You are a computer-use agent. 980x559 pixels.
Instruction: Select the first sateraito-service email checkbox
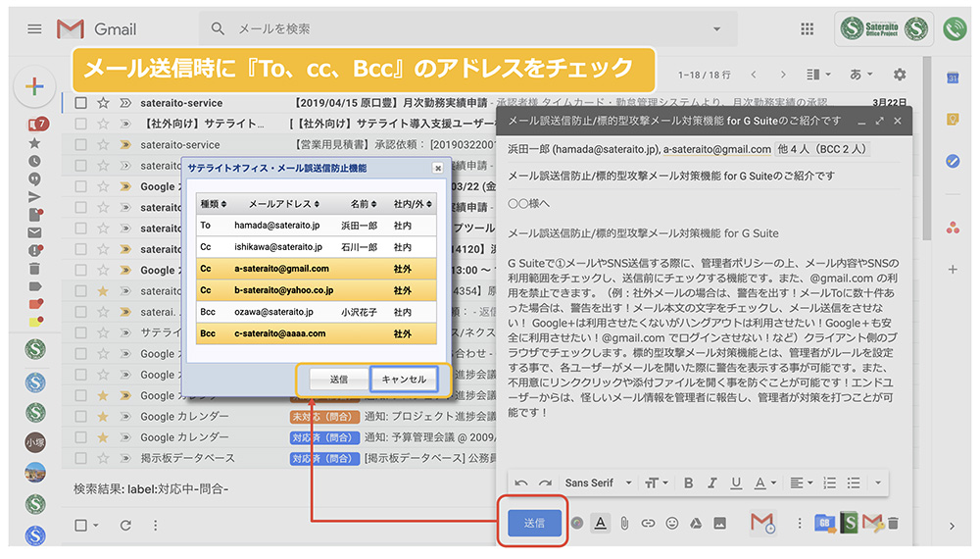click(80, 103)
